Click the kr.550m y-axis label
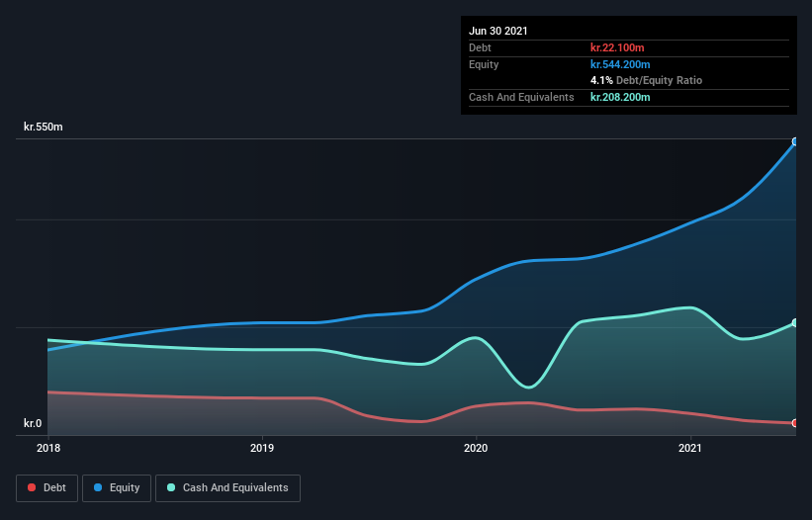Screen dimensions: 812x520 (43, 127)
